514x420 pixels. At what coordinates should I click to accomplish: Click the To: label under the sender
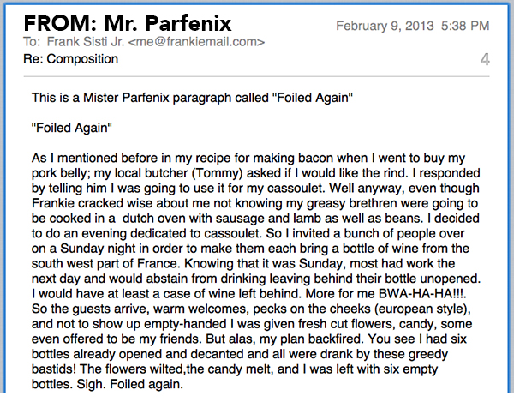tap(32, 42)
